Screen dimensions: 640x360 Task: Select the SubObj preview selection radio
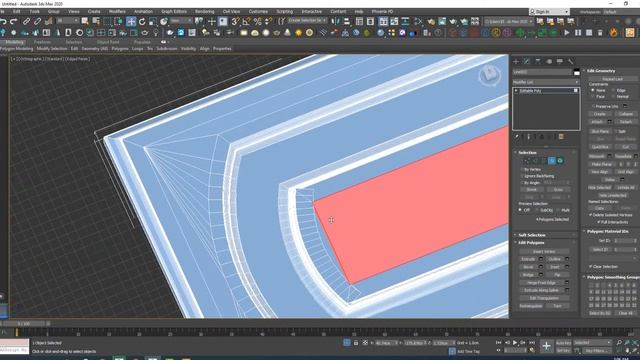[x=537, y=210]
